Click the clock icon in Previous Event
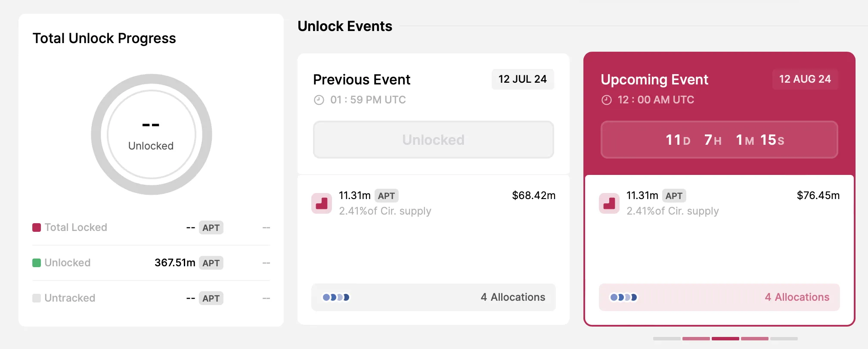868x349 pixels. [x=319, y=100]
